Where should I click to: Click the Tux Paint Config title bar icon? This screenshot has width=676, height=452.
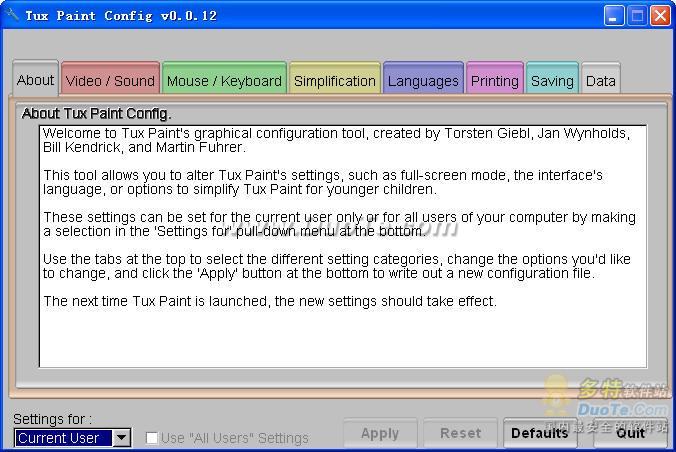coord(12,15)
